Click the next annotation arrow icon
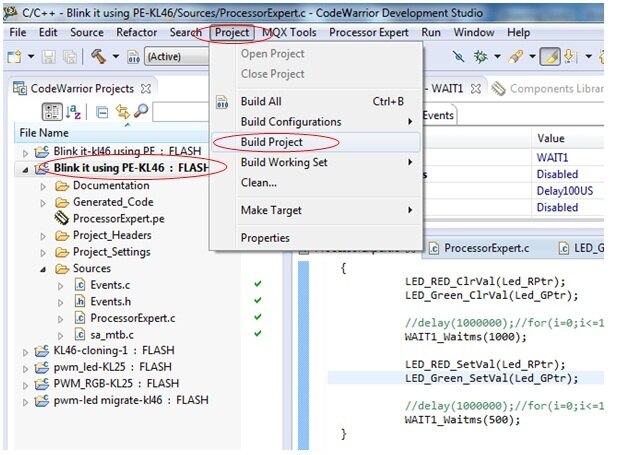The height and width of the screenshot is (455, 617). coord(570,57)
